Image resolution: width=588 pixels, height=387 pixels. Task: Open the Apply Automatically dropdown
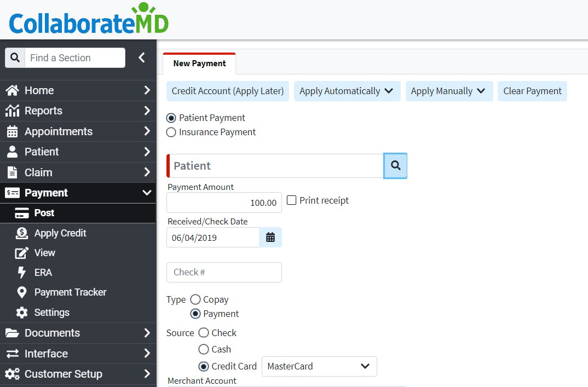[347, 91]
